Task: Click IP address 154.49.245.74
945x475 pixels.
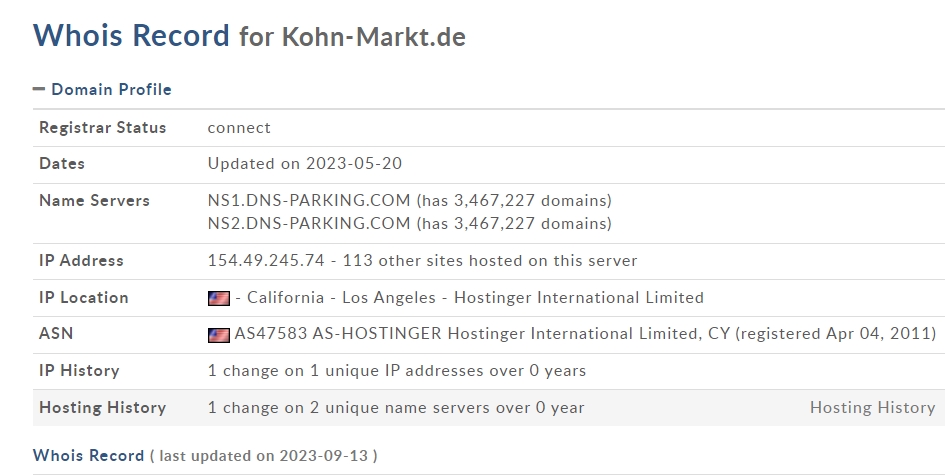Action: [x=266, y=260]
